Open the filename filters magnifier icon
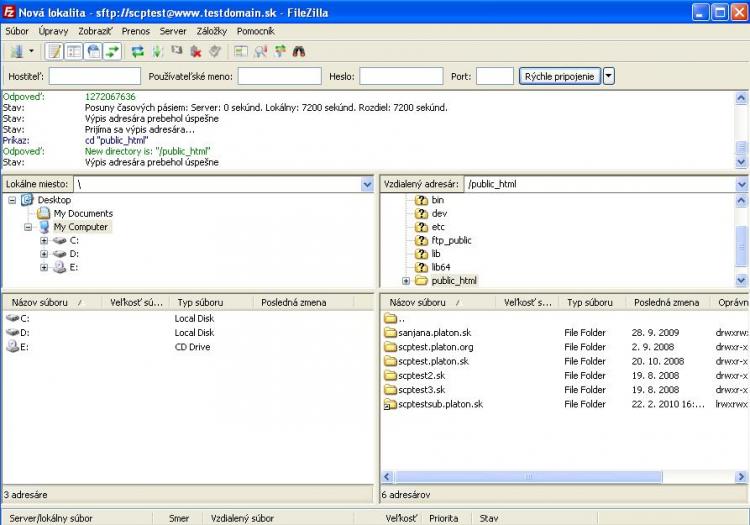Screen dimensions: 750x525 click(x=261, y=51)
